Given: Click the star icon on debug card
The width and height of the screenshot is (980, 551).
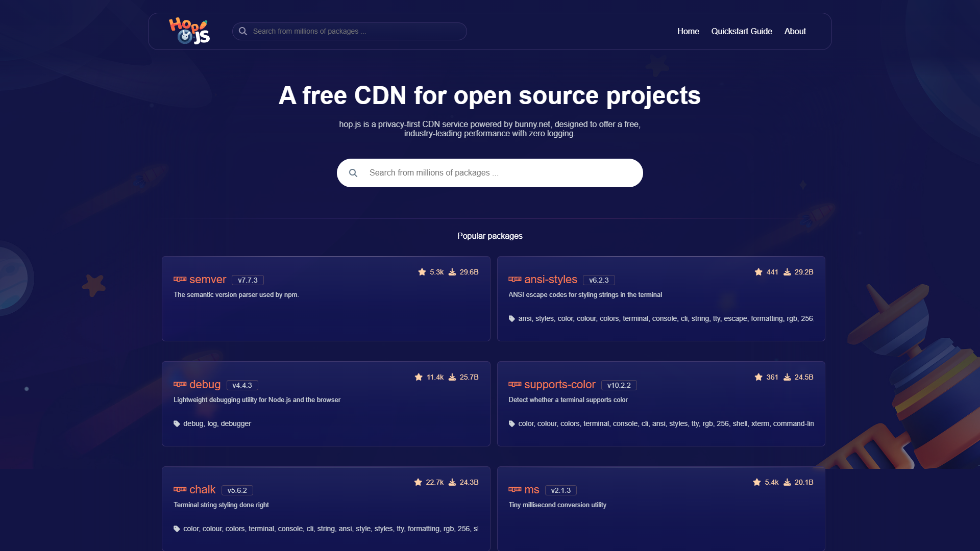Looking at the screenshot, I should [419, 377].
